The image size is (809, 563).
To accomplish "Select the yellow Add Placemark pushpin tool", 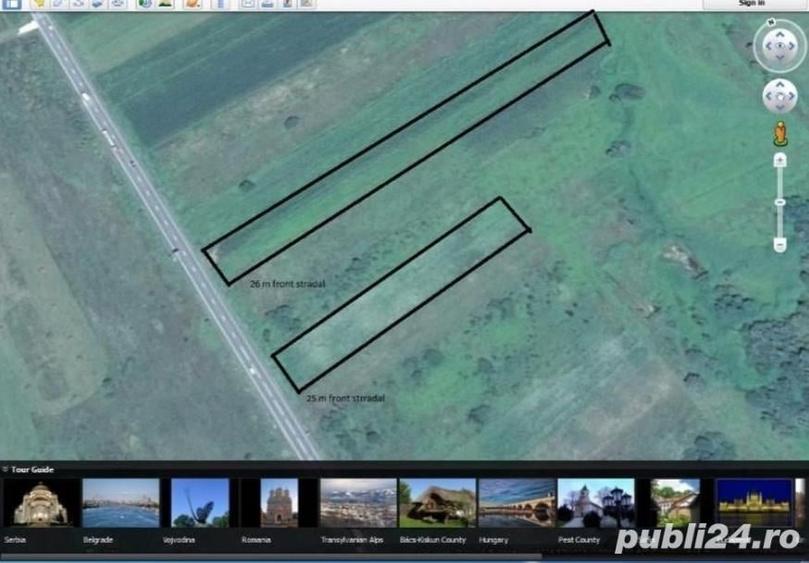I will tap(39, 4).
